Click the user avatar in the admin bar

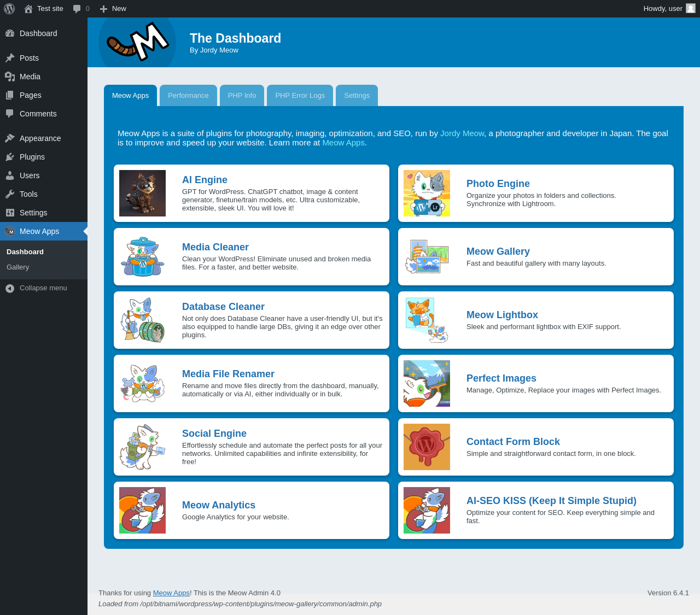pyautogui.click(x=691, y=8)
